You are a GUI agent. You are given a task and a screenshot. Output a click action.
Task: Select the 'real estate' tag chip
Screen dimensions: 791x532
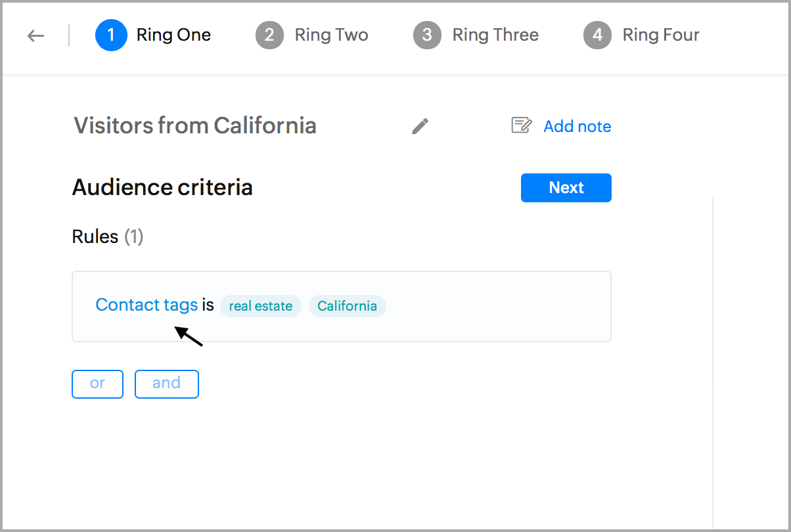coord(261,306)
